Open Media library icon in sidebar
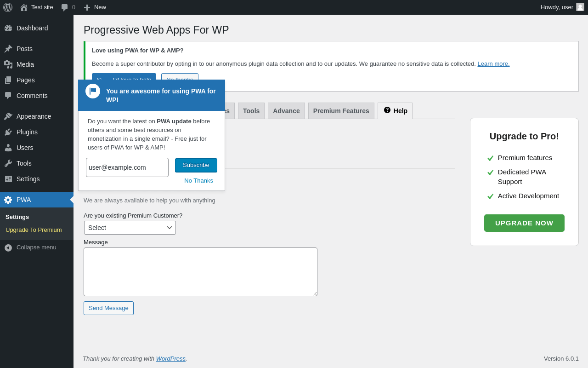This screenshot has width=588, height=368. [x=8, y=64]
